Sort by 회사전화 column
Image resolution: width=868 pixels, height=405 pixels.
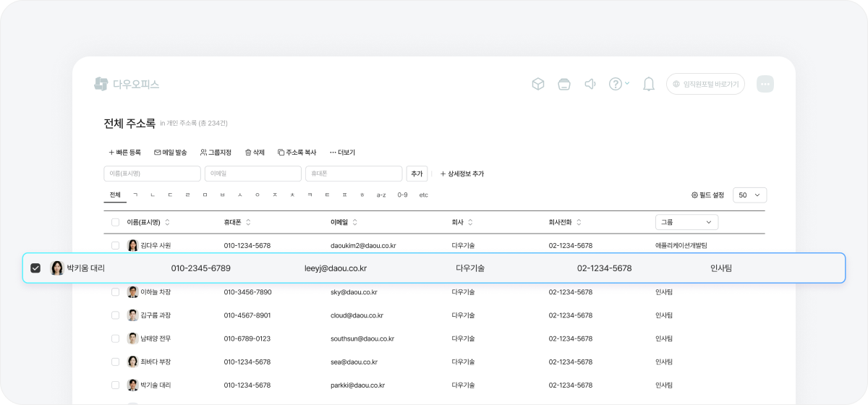tap(565, 222)
